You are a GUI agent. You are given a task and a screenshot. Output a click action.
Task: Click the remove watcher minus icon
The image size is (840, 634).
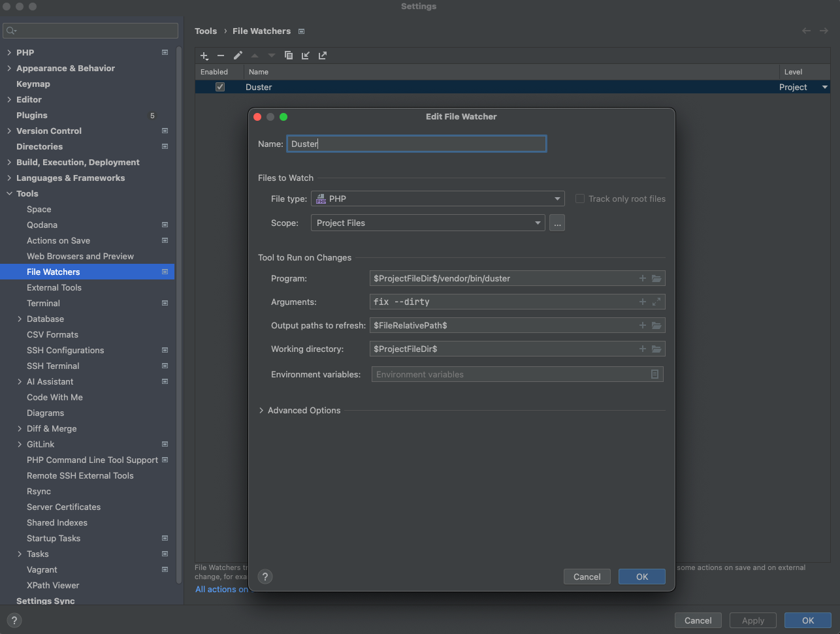[x=221, y=55]
